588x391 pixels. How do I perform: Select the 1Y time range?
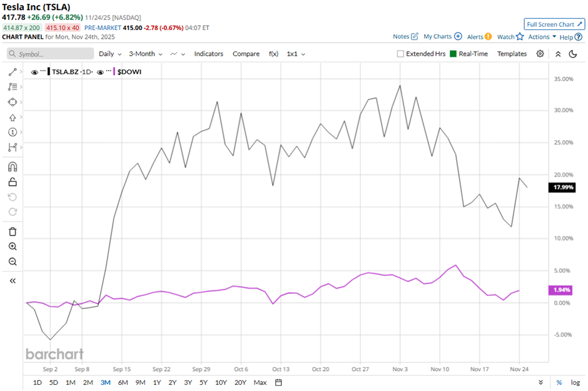[157, 382]
